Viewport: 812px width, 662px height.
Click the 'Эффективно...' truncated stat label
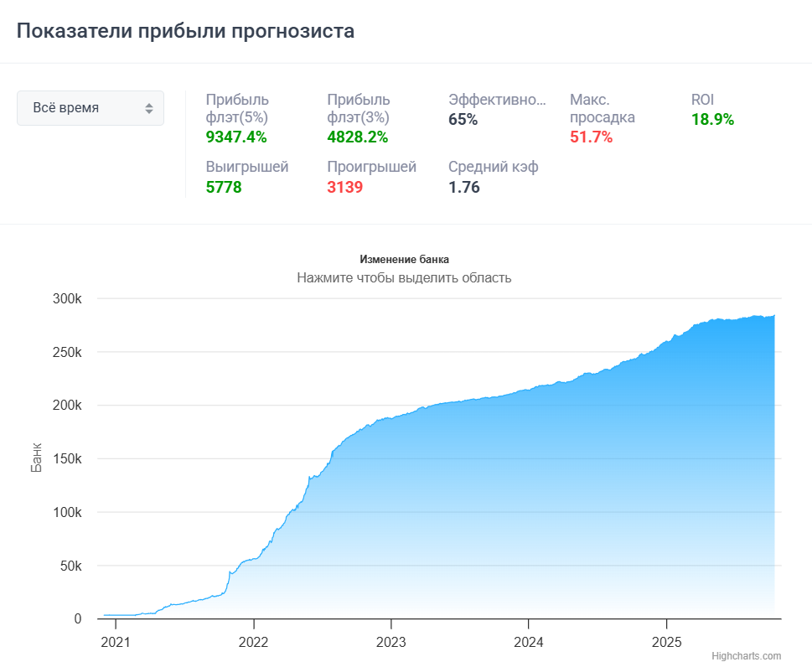pos(497,100)
